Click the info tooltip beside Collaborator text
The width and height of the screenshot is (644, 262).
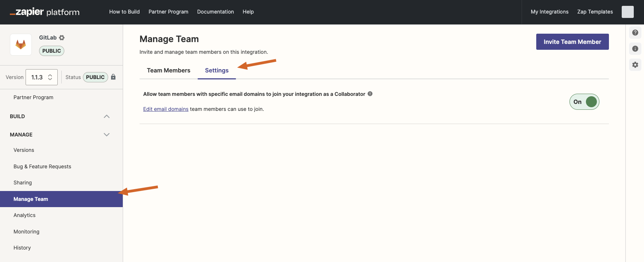click(x=370, y=94)
